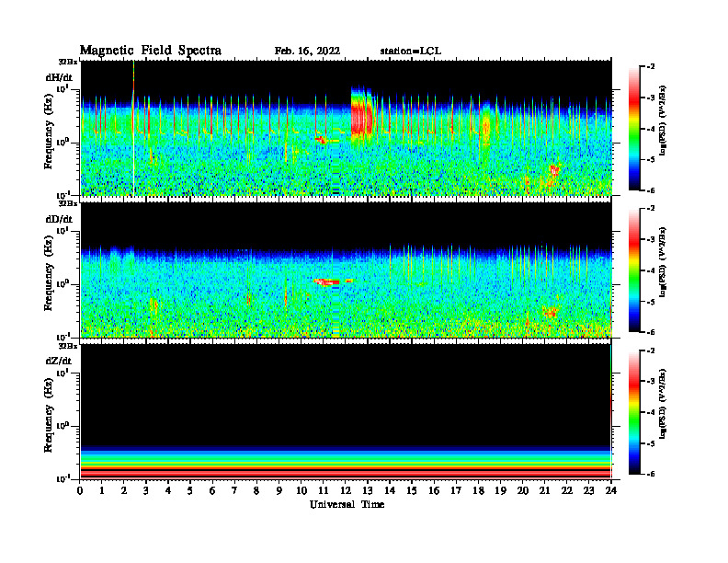Click hour 6 on the Universal Time axis

click(212, 490)
